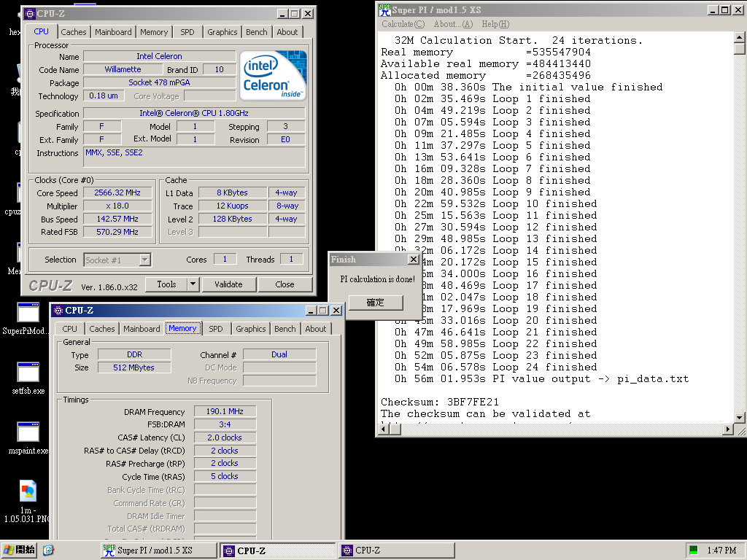Viewport: 747px width, 560px height.
Task: Expand the Tools button dropdown arrow
Action: pos(193,284)
